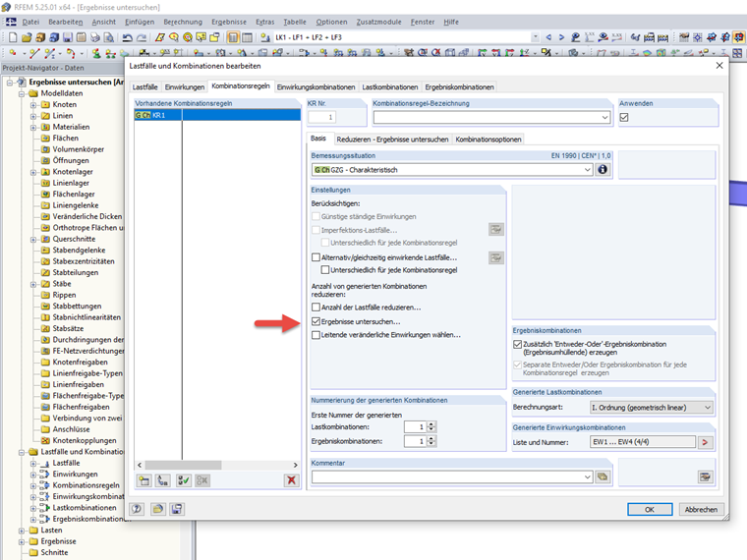Enable Anzahl der Lastfälle reduzieren
Image resolution: width=747 pixels, height=560 pixels.
316,308
